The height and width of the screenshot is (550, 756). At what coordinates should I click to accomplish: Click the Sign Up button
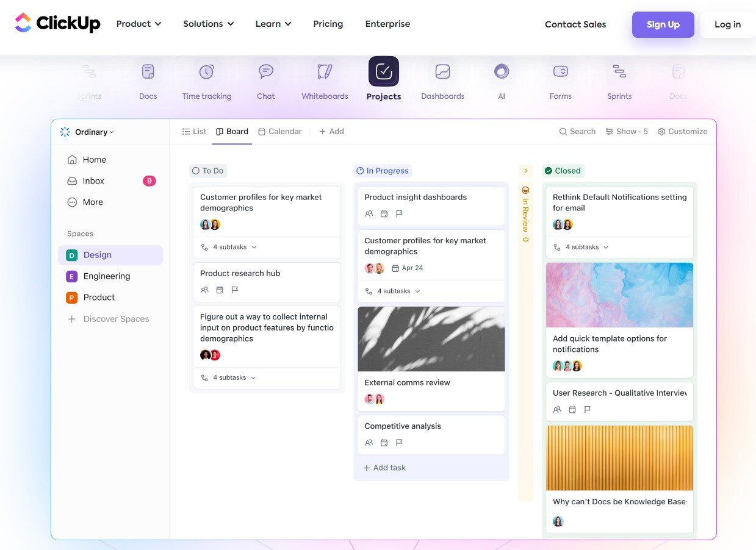663,24
